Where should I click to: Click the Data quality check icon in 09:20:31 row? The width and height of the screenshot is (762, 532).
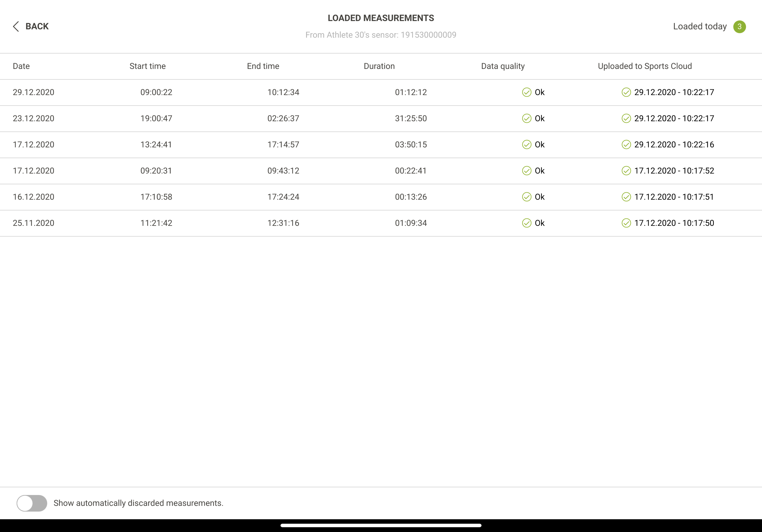pos(527,171)
